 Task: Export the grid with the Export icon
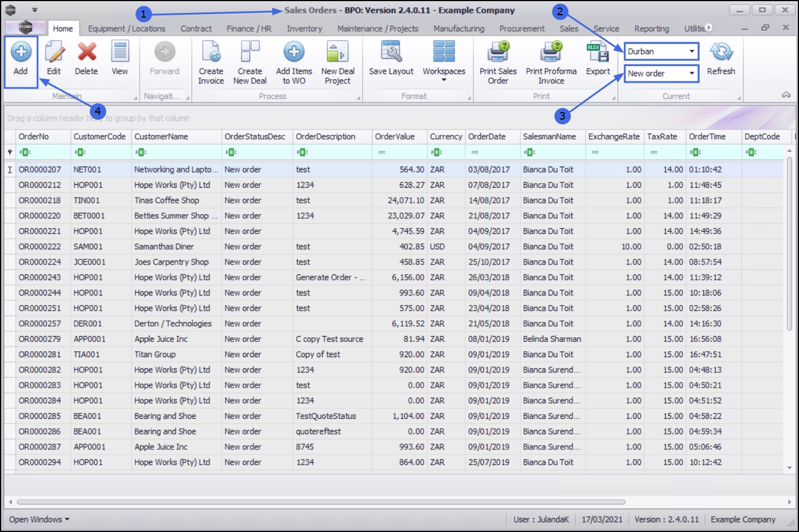598,52
